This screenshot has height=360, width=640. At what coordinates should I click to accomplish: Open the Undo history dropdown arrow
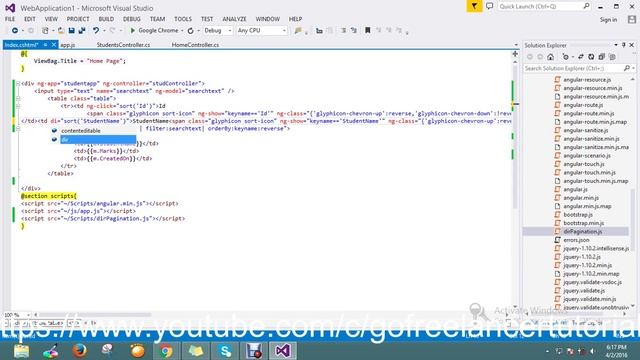pyautogui.click(x=104, y=31)
